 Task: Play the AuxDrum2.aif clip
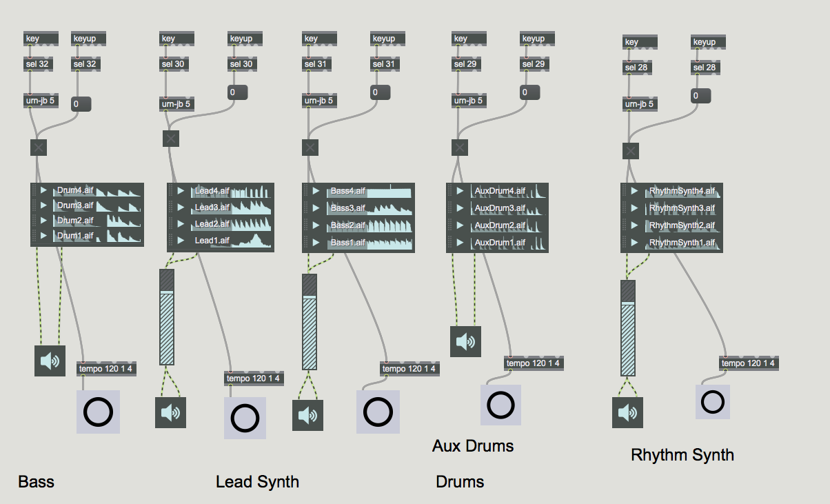[x=460, y=225]
